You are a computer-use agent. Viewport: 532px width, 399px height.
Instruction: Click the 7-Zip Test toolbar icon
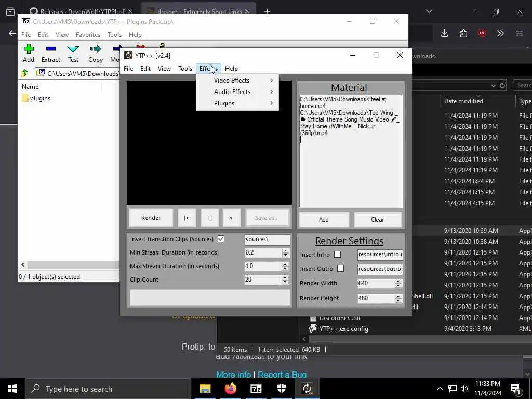click(x=73, y=54)
